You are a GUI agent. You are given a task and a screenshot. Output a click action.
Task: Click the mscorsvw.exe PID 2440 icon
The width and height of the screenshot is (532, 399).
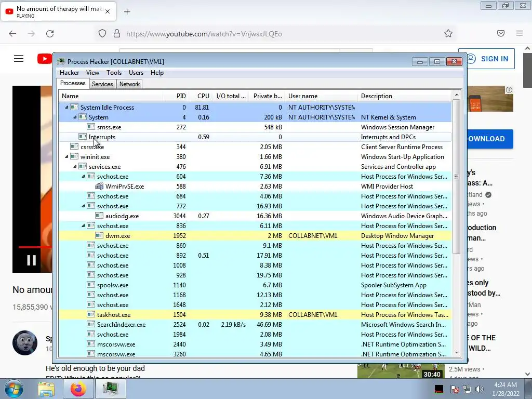click(90, 344)
